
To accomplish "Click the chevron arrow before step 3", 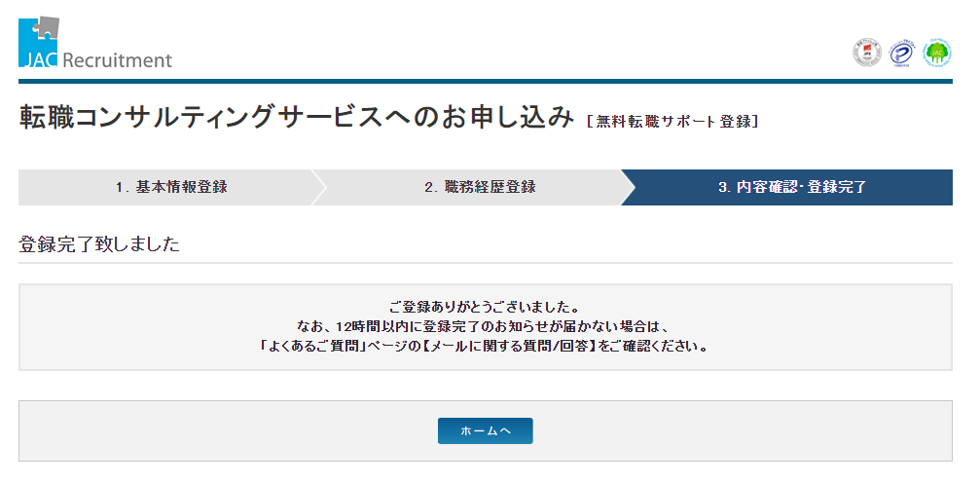I will pyautogui.click(x=628, y=187).
